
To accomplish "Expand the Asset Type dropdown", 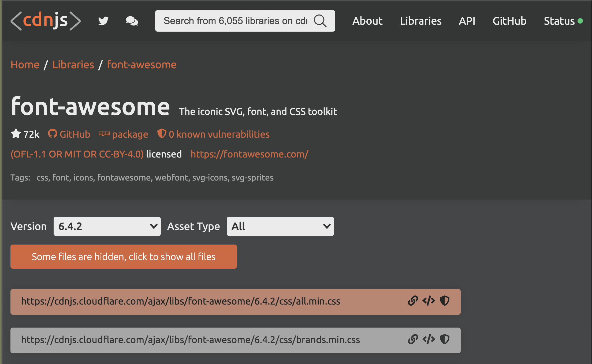I will point(280,226).
